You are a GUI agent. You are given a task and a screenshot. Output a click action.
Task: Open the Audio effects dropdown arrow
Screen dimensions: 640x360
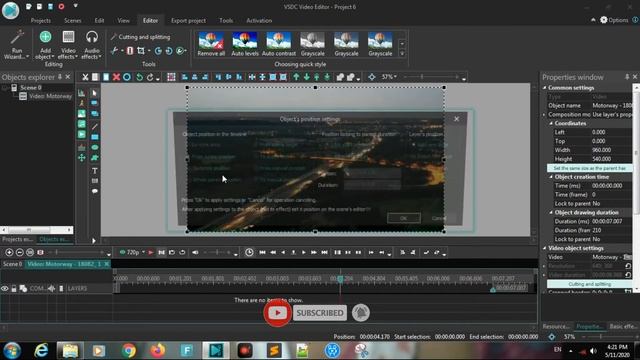pos(100,57)
